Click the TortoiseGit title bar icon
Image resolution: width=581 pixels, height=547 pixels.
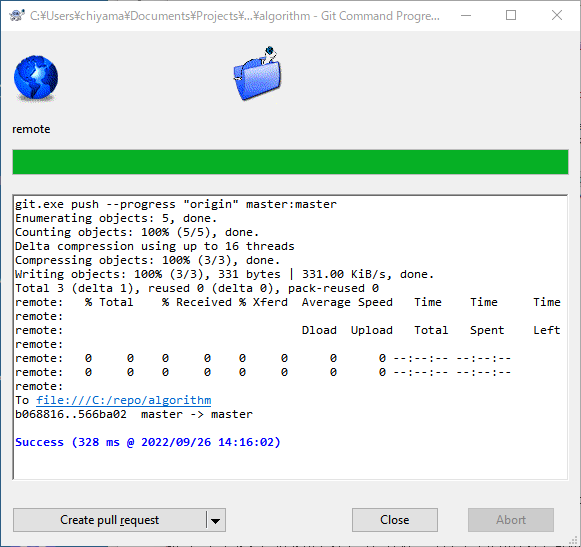point(17,16)
